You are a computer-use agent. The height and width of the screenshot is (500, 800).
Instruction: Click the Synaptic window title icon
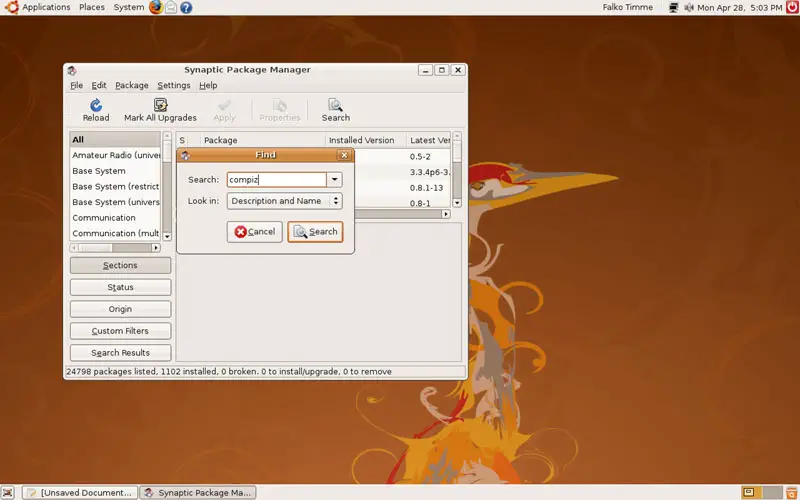pos(72,70)
